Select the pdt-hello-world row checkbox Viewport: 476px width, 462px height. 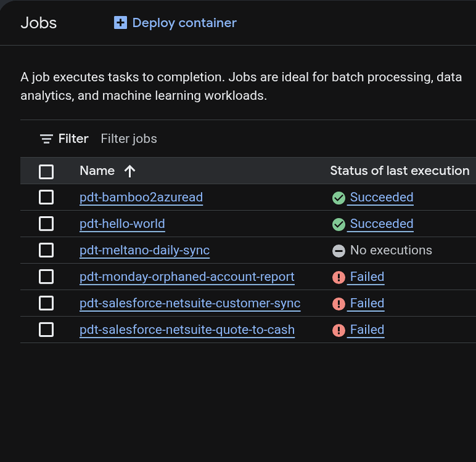pos(46,223)
